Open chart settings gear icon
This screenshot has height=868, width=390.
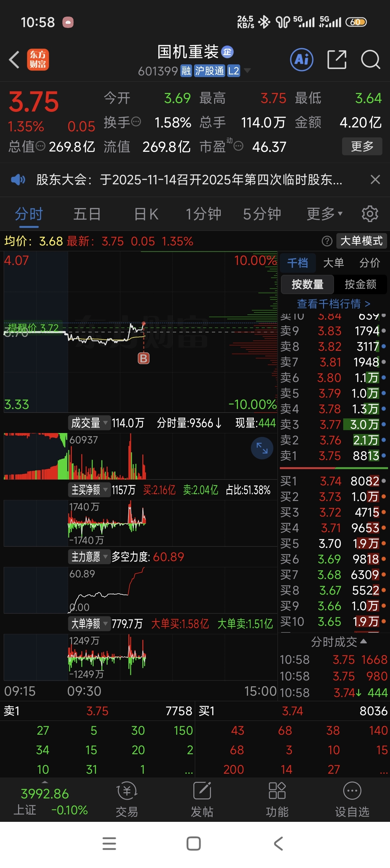point(370,214)
